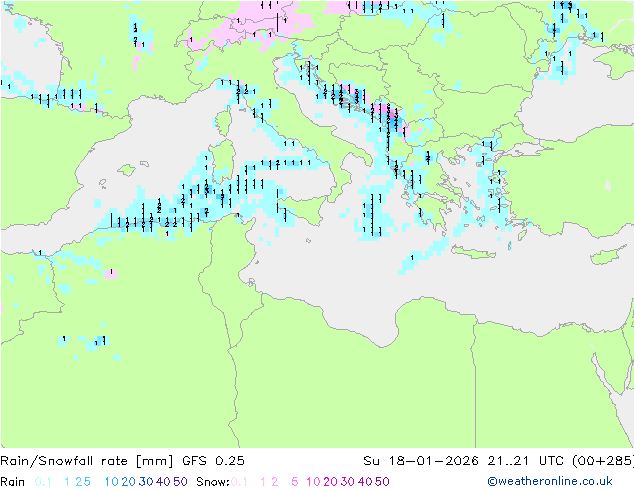Select the snow legend value 30
The image size is (634, 490).
click(x=348, y=482)
